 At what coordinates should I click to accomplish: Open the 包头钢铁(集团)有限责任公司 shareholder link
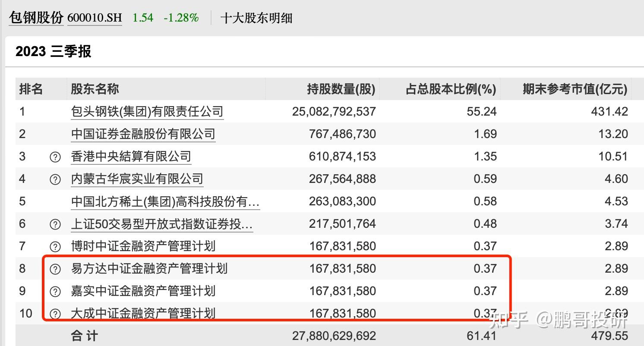(x=147, y=111)
